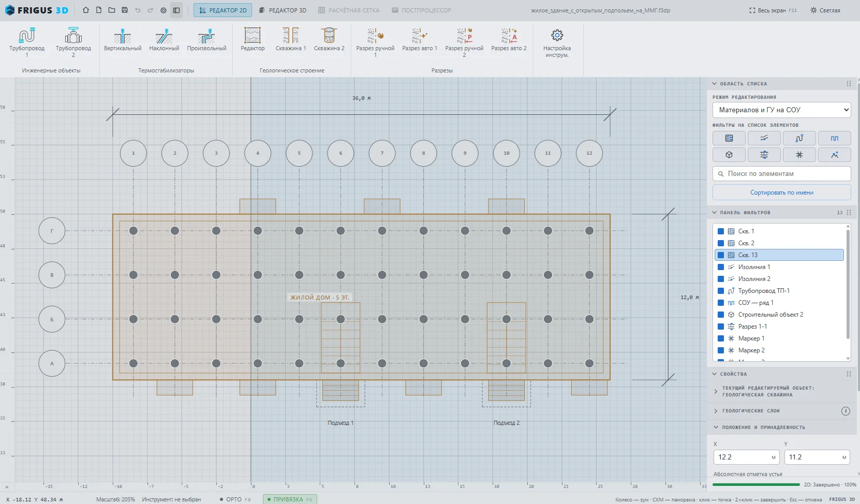Viewport: 860px width, 504px height.
Task: Open Настройка инструм. settings
Action: click(x=557, y=42)
